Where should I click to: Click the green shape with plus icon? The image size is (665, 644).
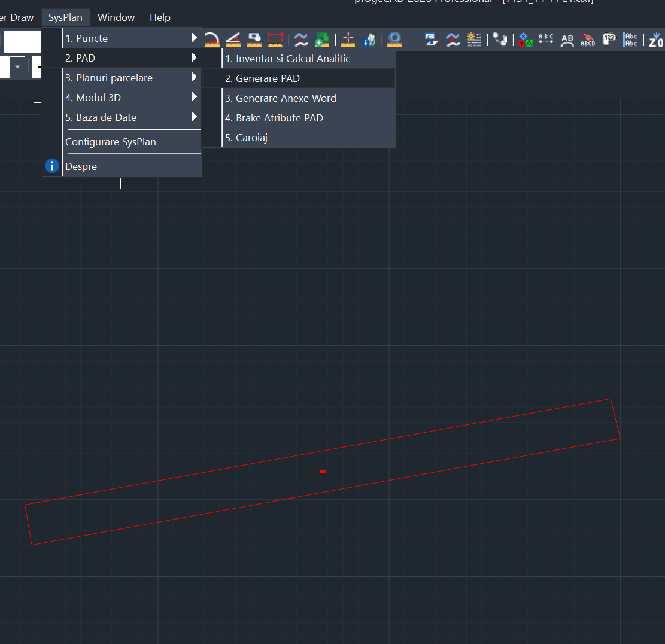point(322,40)
